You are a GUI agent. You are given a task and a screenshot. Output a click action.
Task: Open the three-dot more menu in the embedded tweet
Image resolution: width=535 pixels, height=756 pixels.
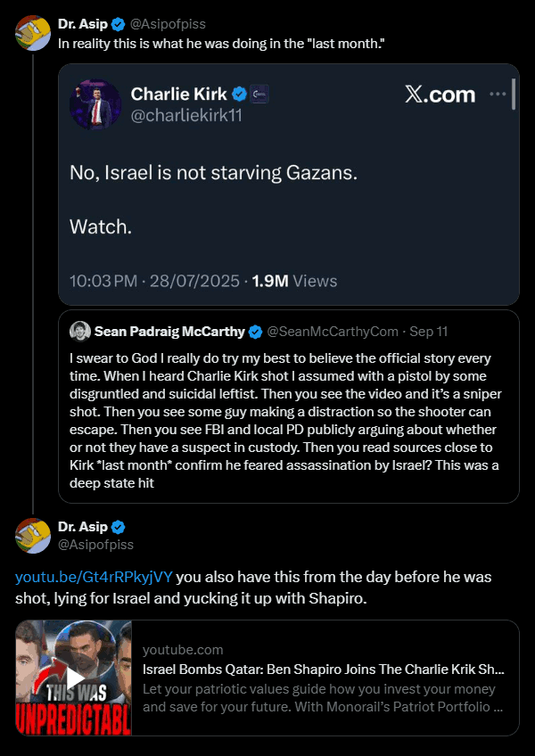click(x=498, y=94)
